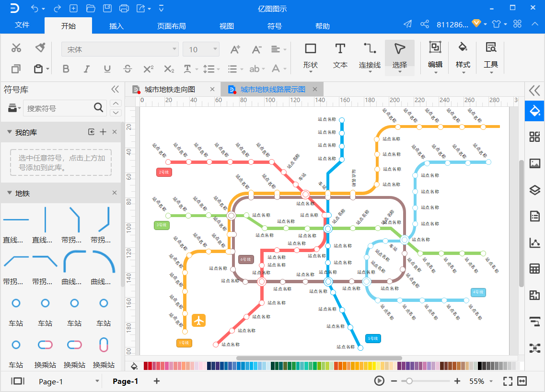Click the Save disk icon

pyautogui.click(x=107, y=8)
